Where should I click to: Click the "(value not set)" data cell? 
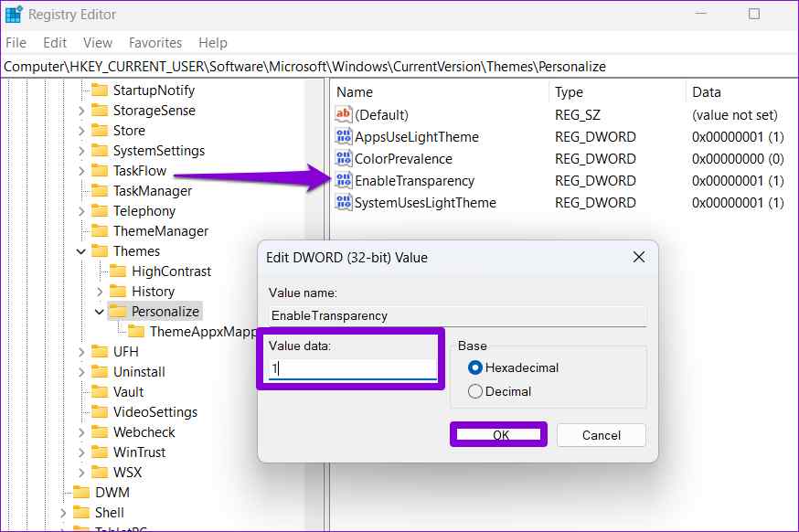pos(734,115)
